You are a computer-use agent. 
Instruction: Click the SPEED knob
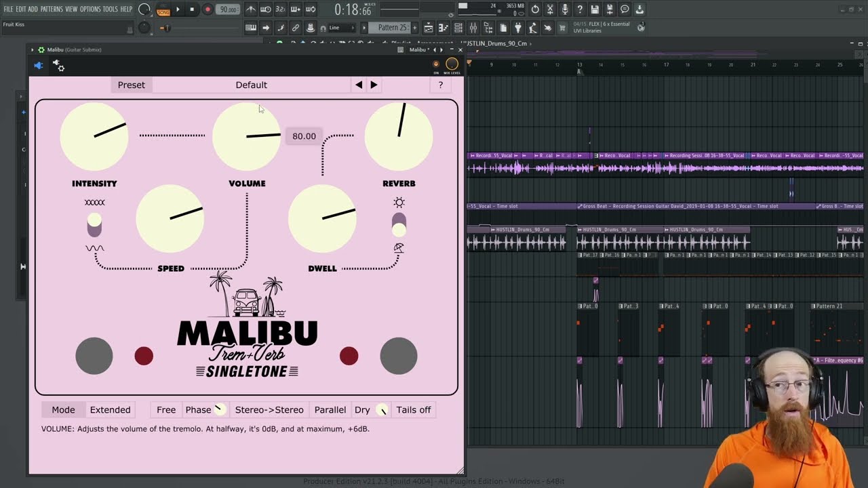(170, 220)
